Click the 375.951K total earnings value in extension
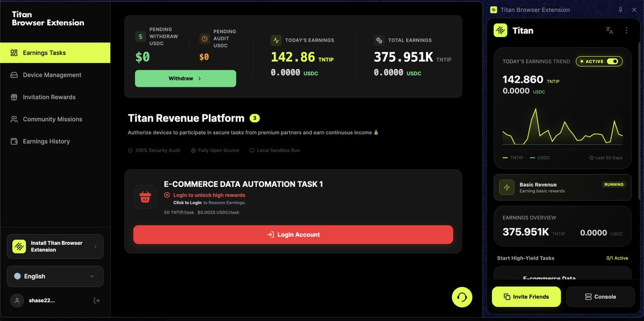This screenshot has width=644, height=321. [526, 232]
